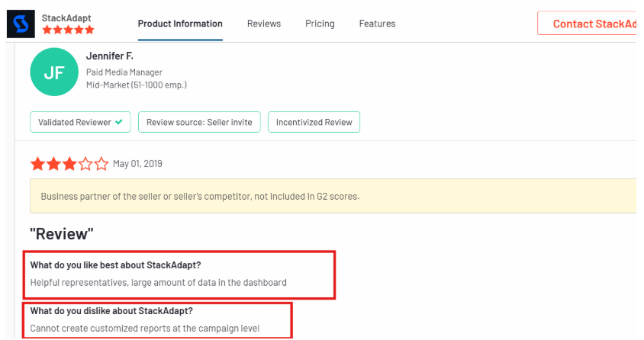The width and height of the screenshot is (644, 340).
Task: Open the JF reviewer avatar
Action: click(x=54, y=72)
